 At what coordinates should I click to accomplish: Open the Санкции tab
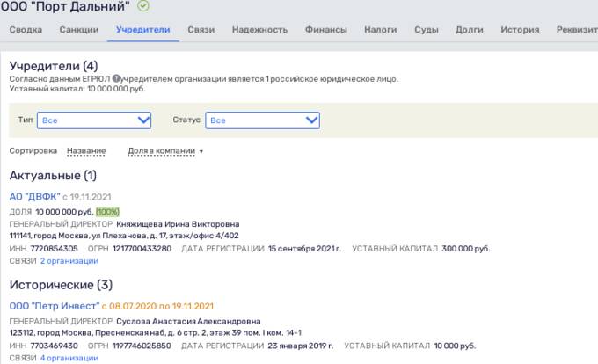pyautogui.click(x=79, y=30)
